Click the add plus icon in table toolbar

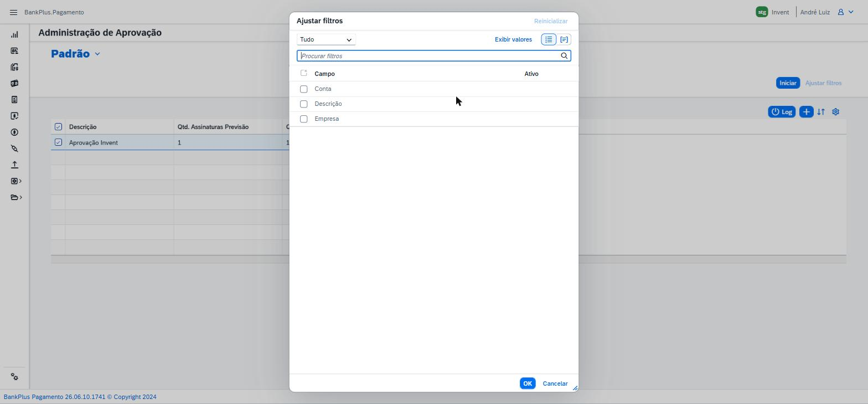tap(806, 112)
